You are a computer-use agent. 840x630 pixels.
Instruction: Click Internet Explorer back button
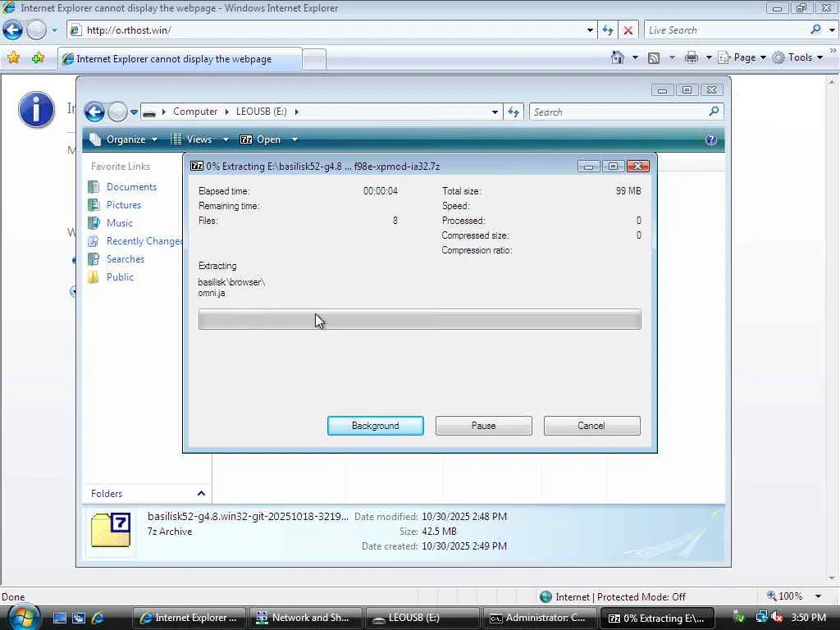13,30
